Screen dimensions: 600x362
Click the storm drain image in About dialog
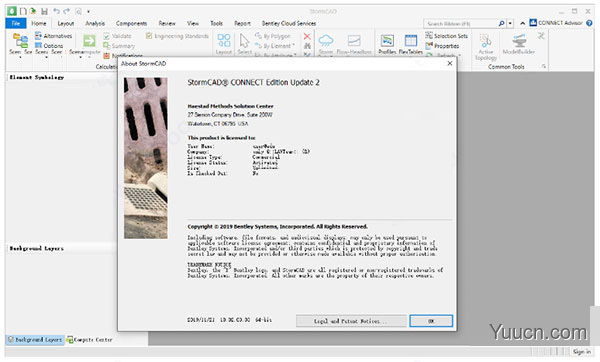(145, 158)
